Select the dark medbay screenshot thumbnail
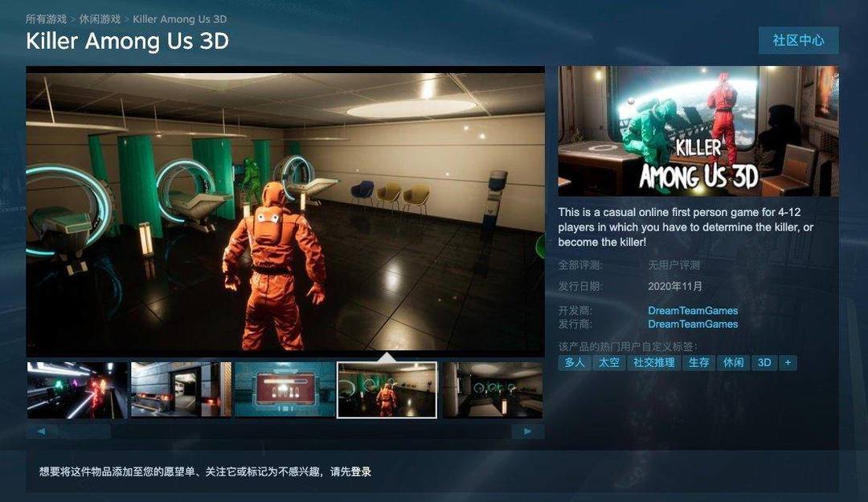The height and width of the screenshot is (502, 868). tap(492, 390)
